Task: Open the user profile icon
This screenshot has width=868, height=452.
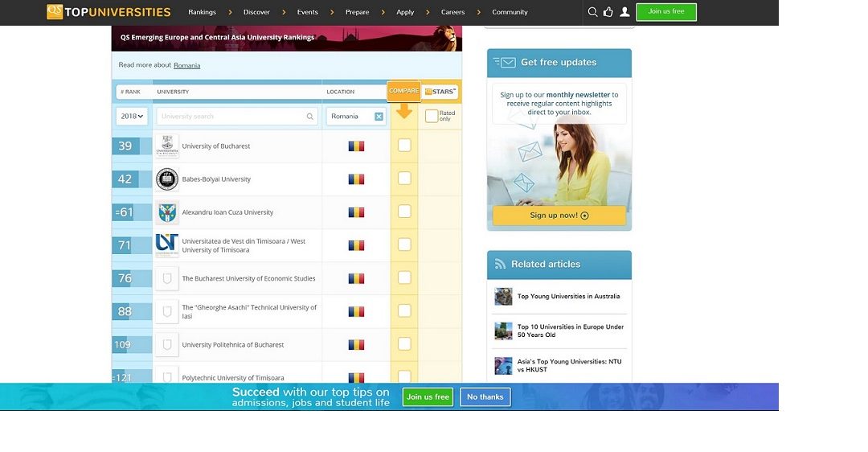Action: click(x=624, y=11)
